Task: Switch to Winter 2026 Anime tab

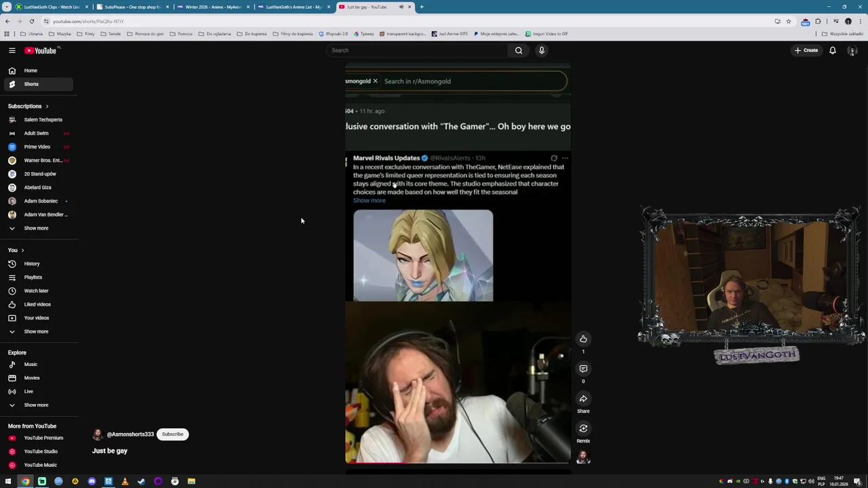Action: (x=214, y=7)
